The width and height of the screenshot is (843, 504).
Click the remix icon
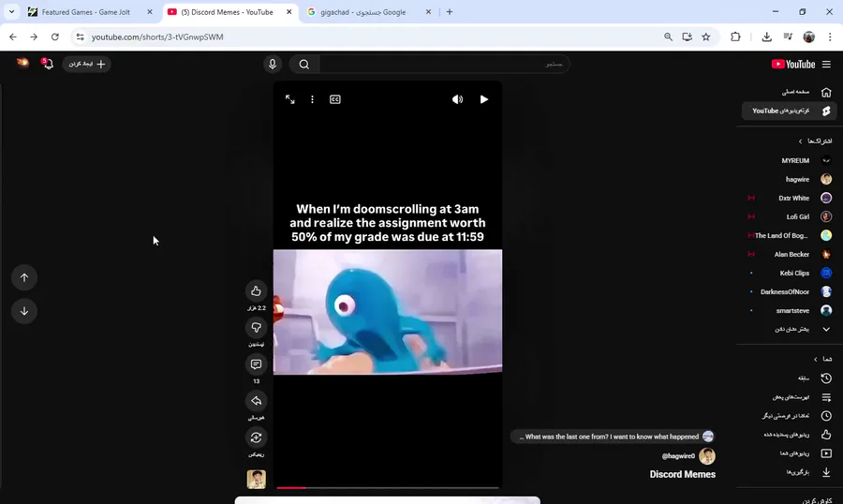256,437
